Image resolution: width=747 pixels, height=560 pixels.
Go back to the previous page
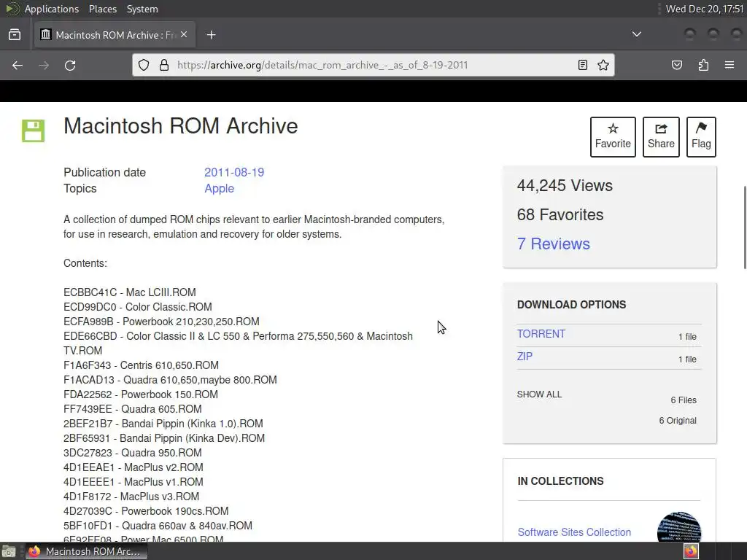[18, 65]
